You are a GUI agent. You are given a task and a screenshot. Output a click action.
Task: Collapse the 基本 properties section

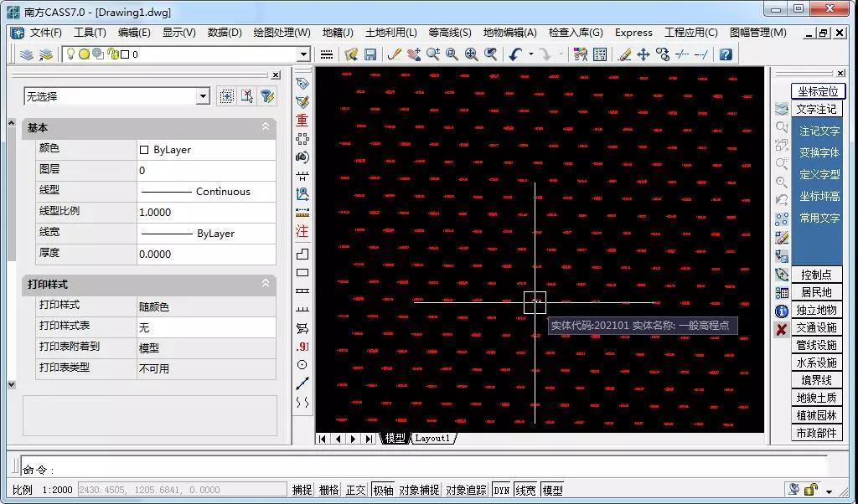coord(266,126)
